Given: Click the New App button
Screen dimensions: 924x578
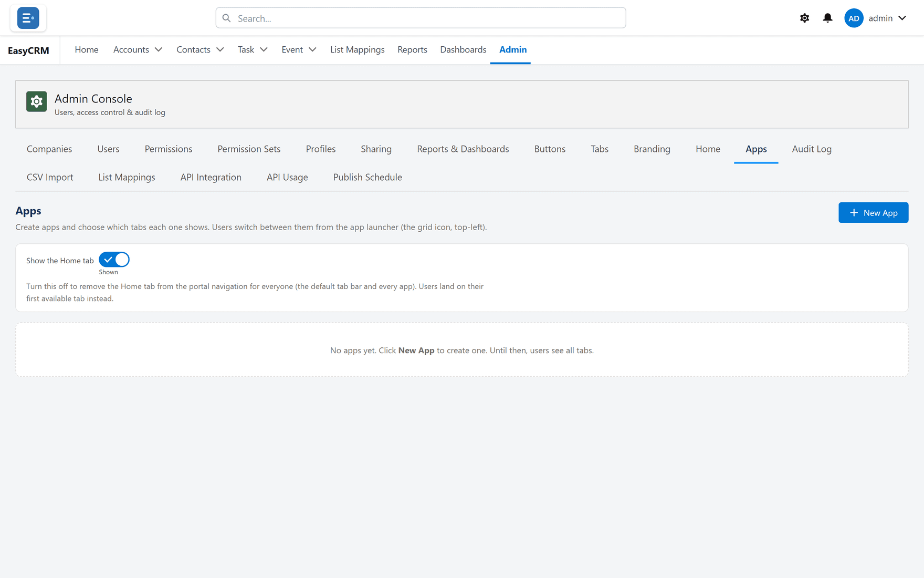Looking at the screenshot, I should [x=873, y=213].
